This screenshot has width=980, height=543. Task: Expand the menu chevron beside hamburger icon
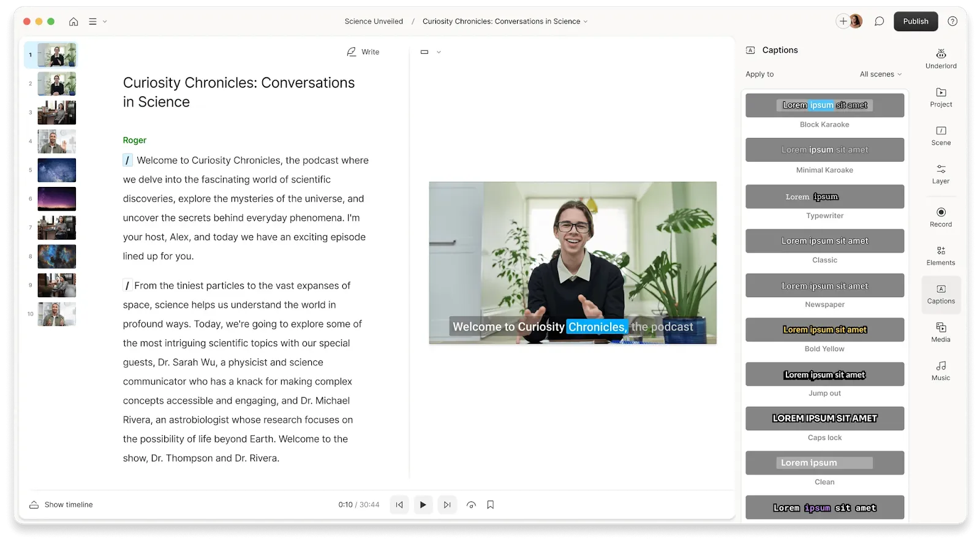(x=105, y=21)
